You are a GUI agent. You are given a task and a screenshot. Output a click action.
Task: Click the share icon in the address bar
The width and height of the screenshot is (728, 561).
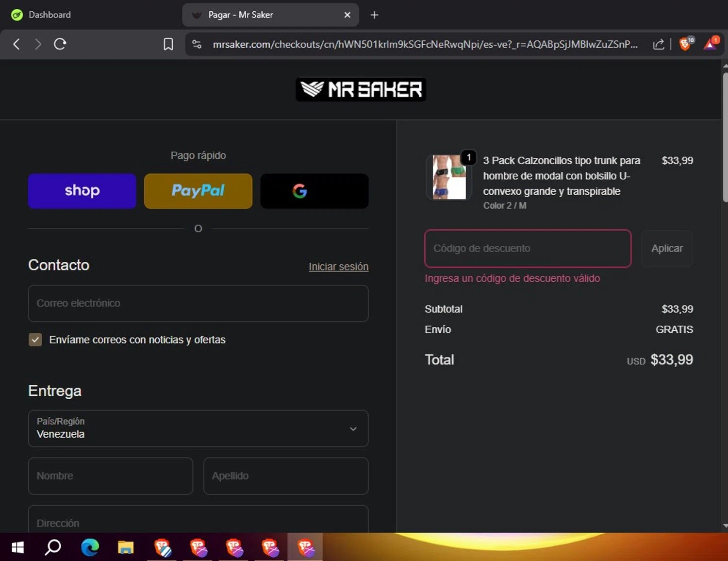tap(658, 44)
